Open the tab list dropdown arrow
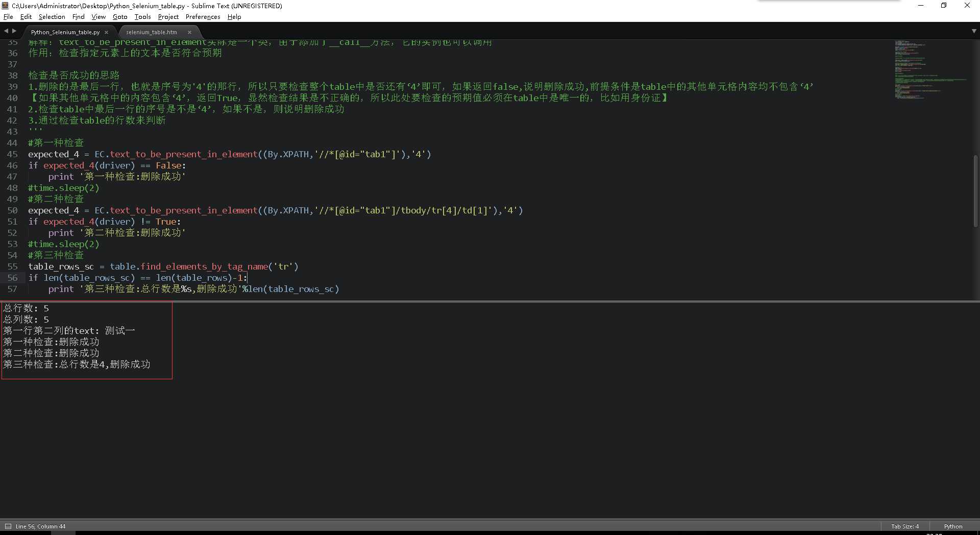 pos(974,31)
